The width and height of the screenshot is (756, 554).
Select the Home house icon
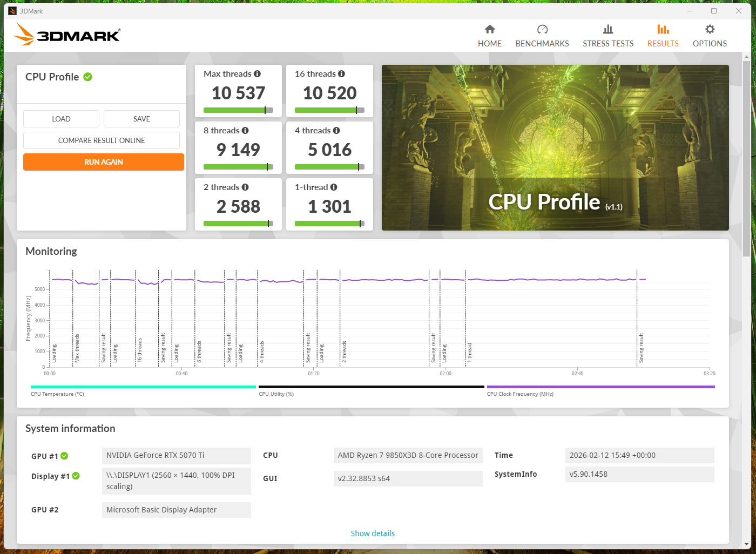pyautogui.click(x=489, y=29)
